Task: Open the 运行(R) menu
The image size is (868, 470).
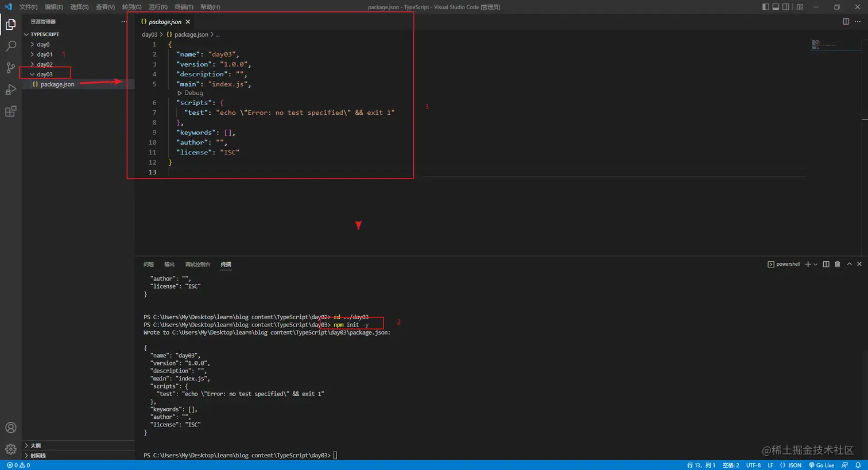Action: [x=158, y=7]
